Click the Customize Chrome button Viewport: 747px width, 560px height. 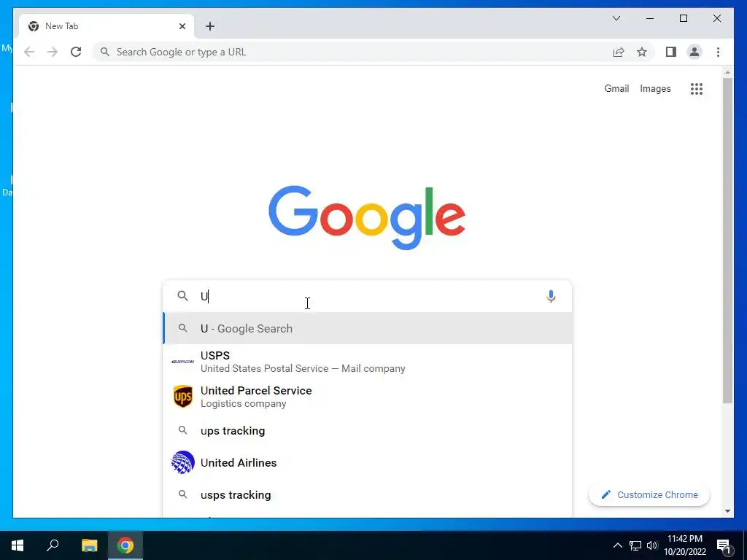[649, 495]
